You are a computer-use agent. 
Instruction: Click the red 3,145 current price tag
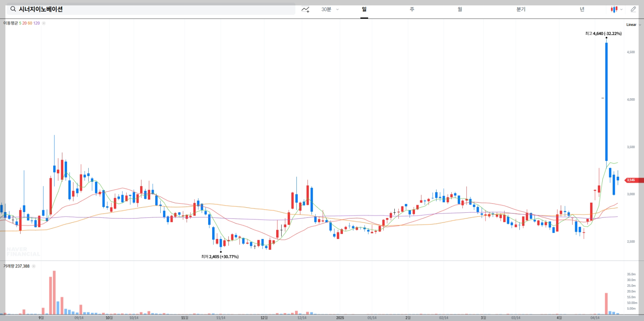click(x=634, y=180)
